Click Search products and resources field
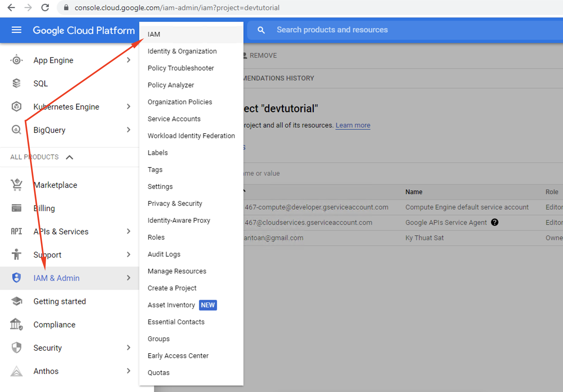Viewport: 563px width, 392px height. (x=405, y=30)
